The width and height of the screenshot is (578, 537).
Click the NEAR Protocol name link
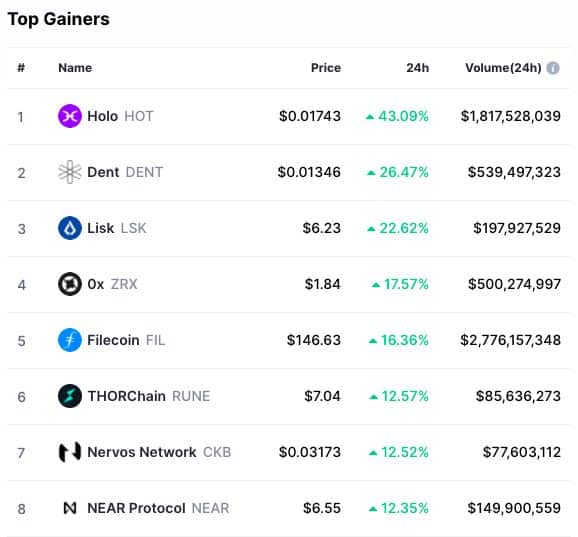(x=136, y=508)
